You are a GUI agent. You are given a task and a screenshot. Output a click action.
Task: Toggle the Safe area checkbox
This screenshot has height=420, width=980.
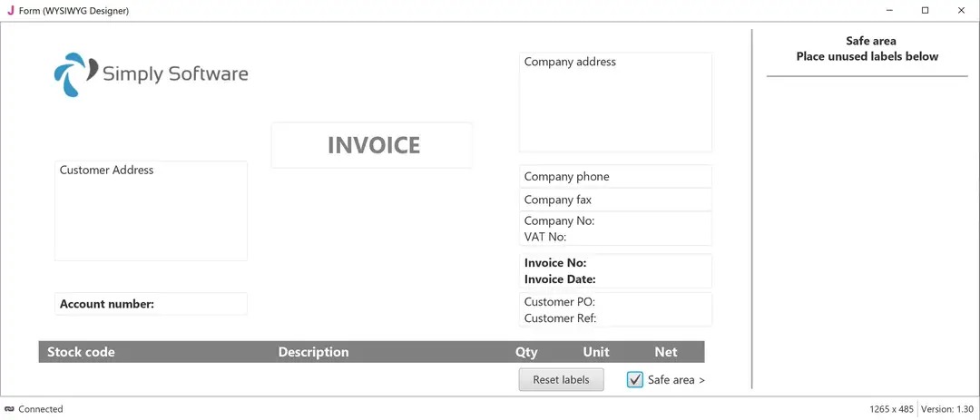point(635,380)
